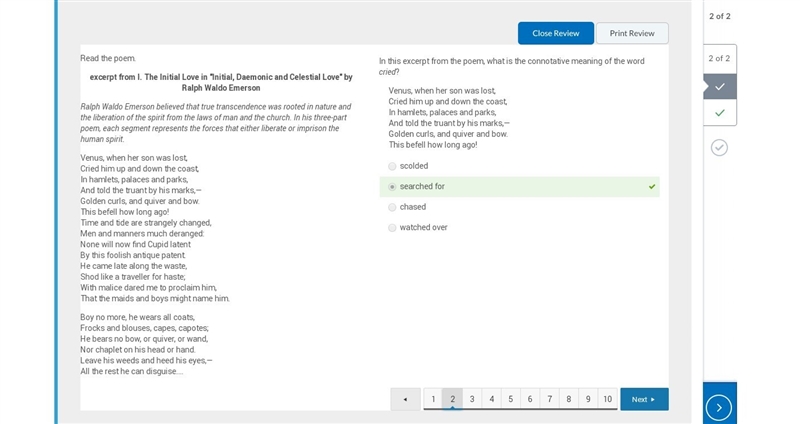Choose the "watched over" radio option
This screenshot has width=800, height=424.
coord(392,228)
